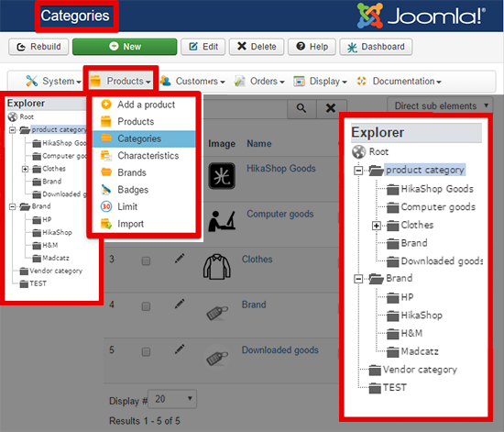Open the Documentation menu
This screenshot has height=432, width=504.
point(399,81)
